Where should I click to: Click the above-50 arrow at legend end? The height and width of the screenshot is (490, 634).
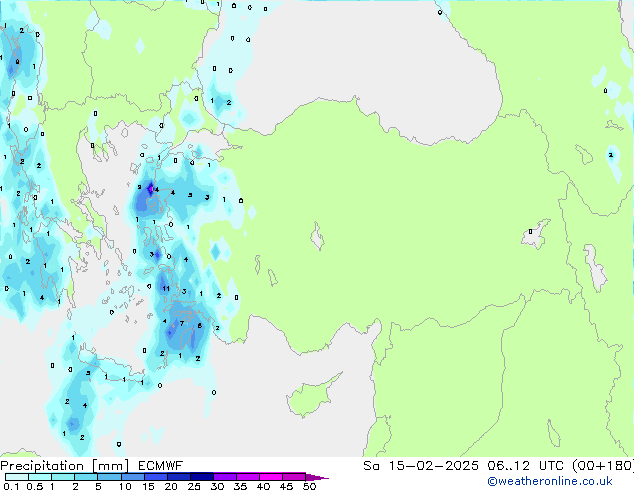tap(317, 477)
